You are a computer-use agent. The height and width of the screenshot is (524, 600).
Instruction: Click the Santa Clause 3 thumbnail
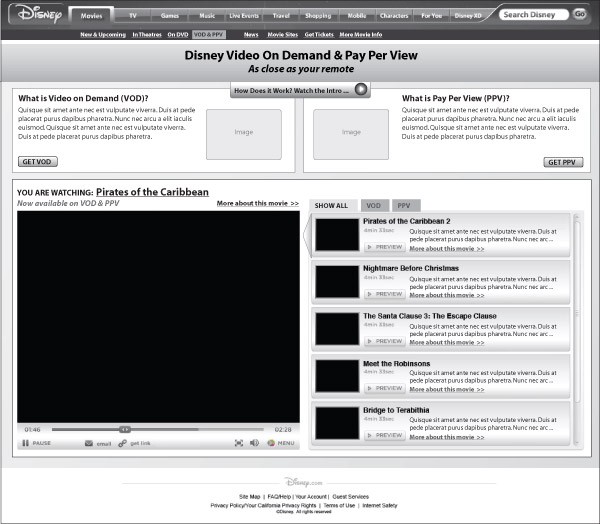coord(337,329)
